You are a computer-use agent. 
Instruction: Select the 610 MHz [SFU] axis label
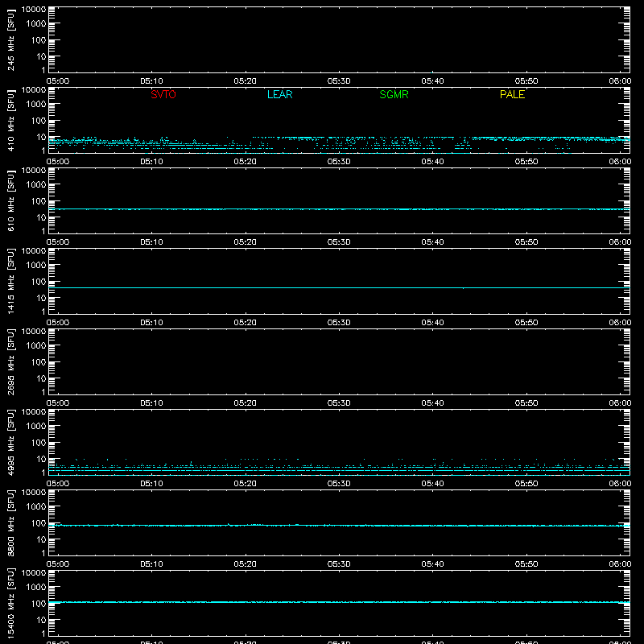pyautogui.click(x=10, y=200)
